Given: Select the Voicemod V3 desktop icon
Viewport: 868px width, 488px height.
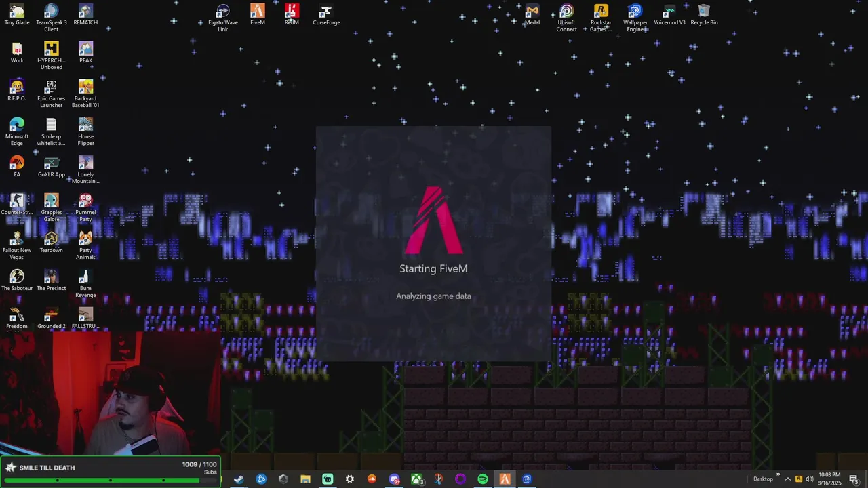Looking at the screenshot, I should click(669, 15).
